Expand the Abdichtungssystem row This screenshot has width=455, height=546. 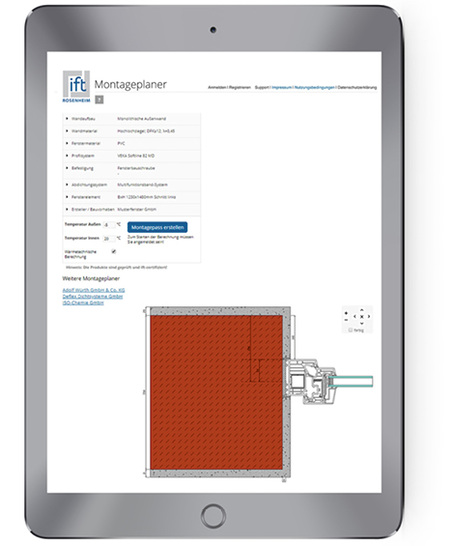tap(131, 185)
